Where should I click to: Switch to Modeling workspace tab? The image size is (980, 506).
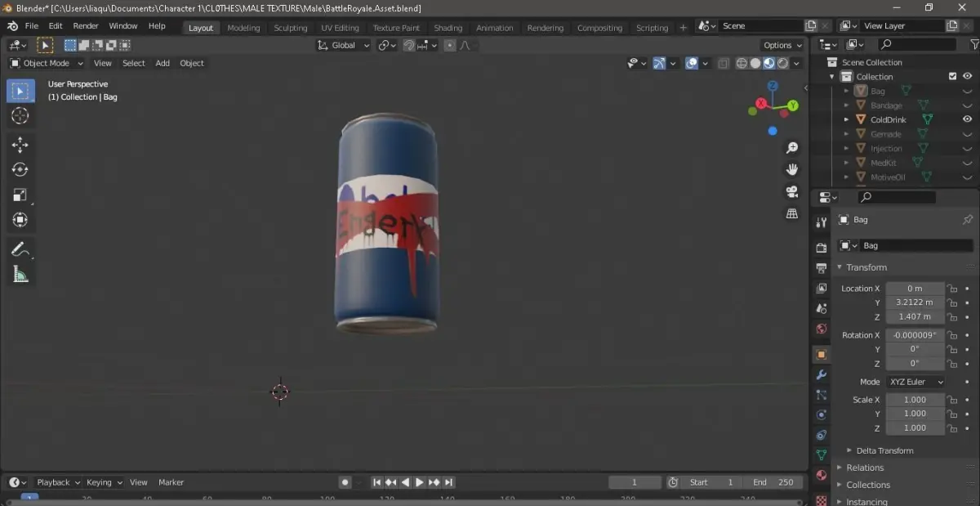[x=243, y=28]
